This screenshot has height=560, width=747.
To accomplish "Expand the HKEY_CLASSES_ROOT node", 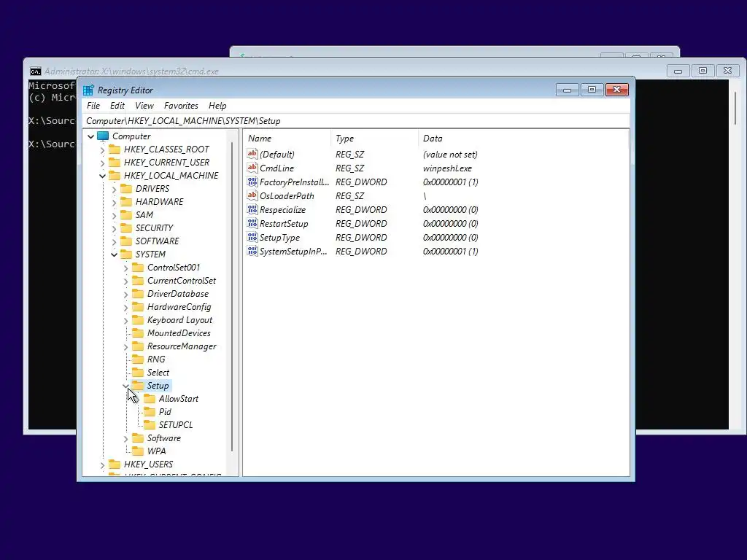I will pos(102,150).
